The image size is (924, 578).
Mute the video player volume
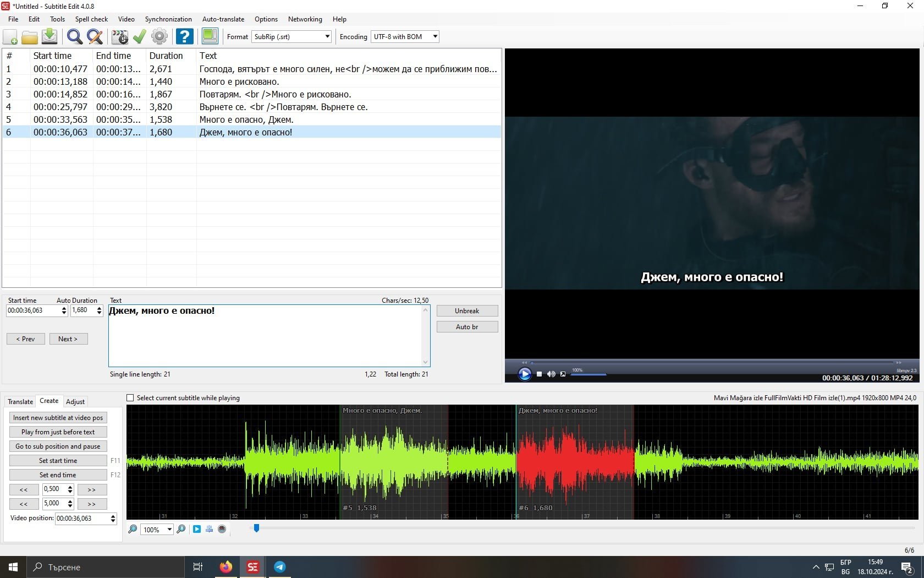[x=551, y=374]
